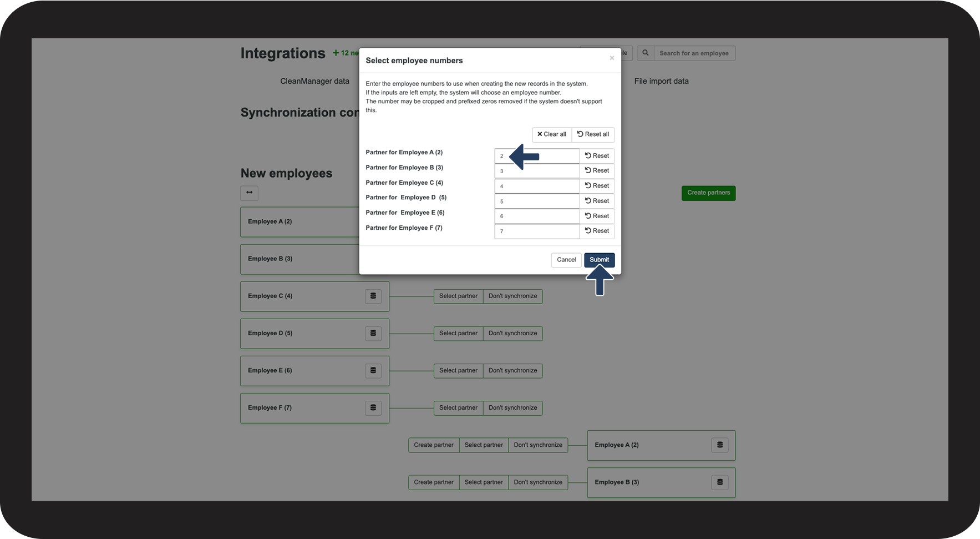Image resolution: width=980 pixels, height=539 pixels.
Task: Reset the number for Employee C (4) partner
Action: (x=597, y=186)
